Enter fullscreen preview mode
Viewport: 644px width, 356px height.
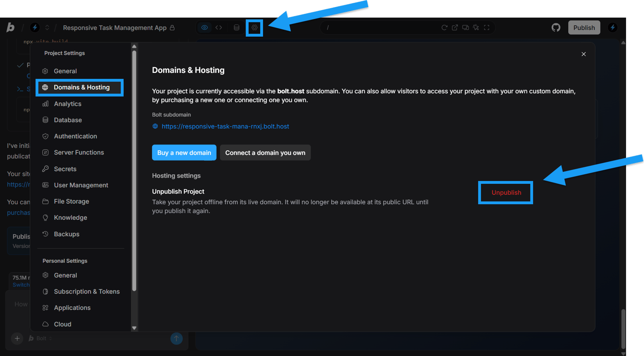click(487, 28)
